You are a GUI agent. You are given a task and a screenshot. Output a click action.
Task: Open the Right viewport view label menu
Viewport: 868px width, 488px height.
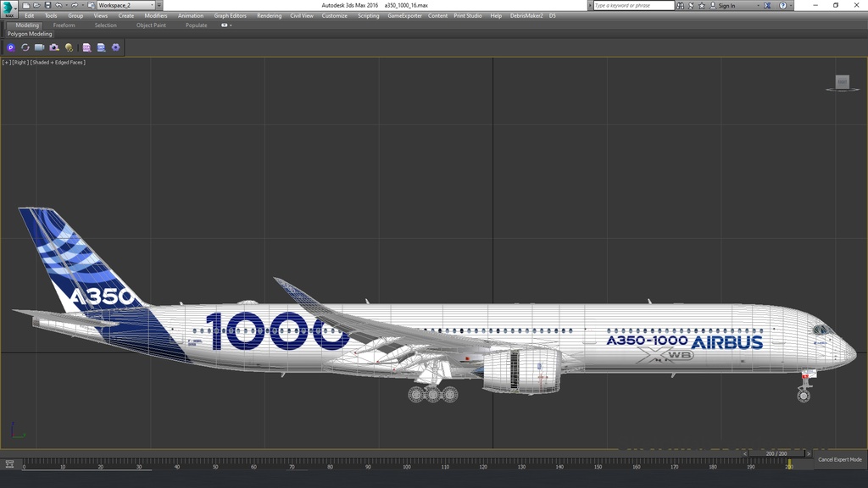point(21,63)
